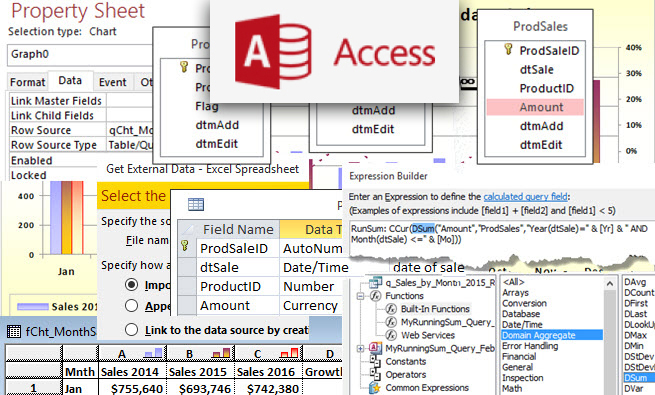Collapse the Functions node in Expression Builder

pos(360,296)
